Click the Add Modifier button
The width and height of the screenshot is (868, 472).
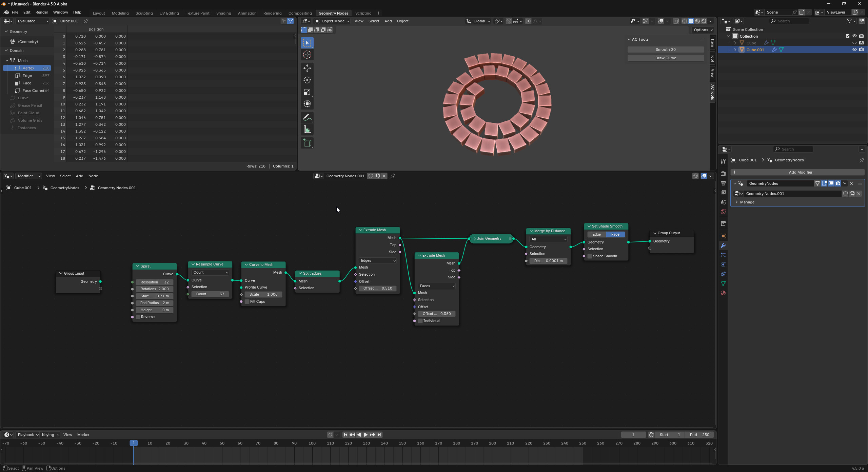[x=797, y=172]
